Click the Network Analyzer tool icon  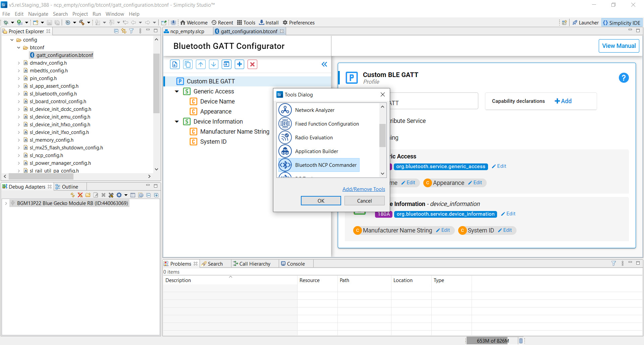pyautogui.click(x=285, y=110)
